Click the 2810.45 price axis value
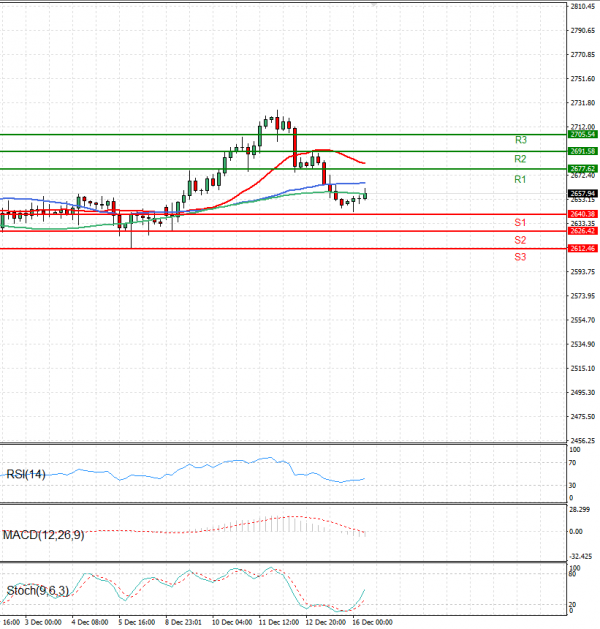Screen dimensions: 600x629 coord(583,6)
